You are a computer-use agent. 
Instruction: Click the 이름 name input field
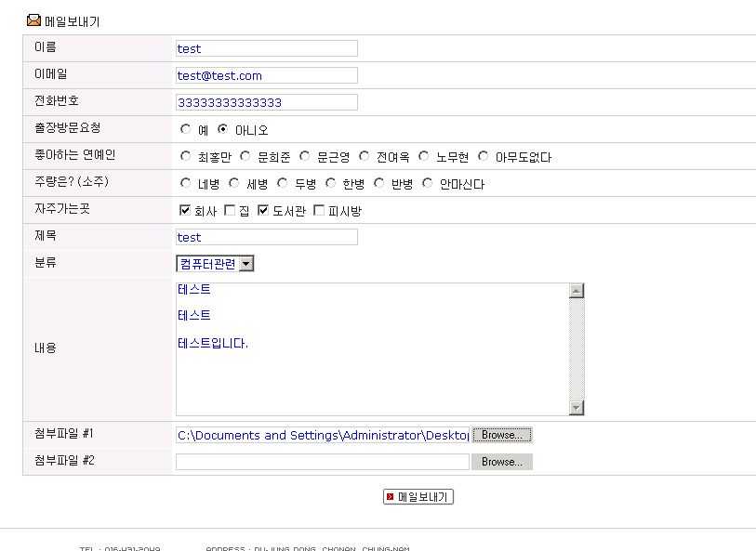(x=266, y=48)
